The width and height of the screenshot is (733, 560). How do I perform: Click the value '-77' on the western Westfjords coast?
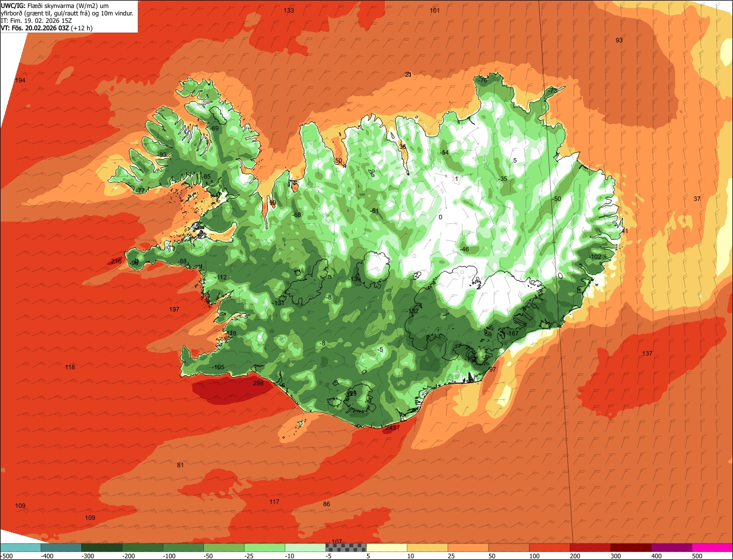pos(140,191)
